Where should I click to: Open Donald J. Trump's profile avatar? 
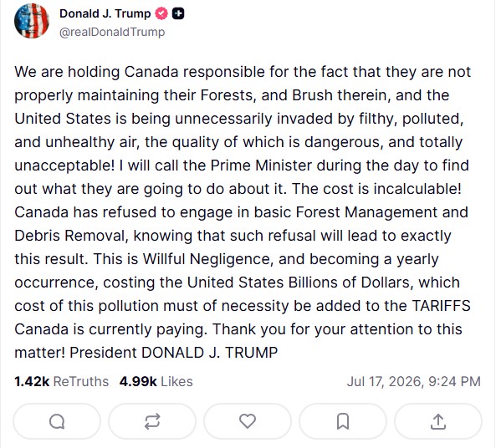coord(32,21)
